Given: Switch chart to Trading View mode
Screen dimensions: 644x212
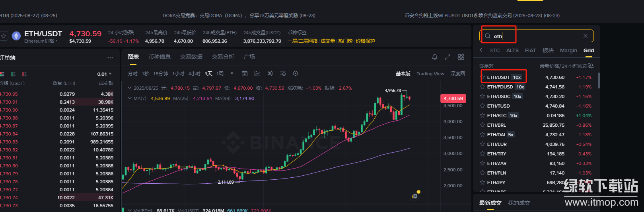Looking at the screenshot, I should [430, 74].
